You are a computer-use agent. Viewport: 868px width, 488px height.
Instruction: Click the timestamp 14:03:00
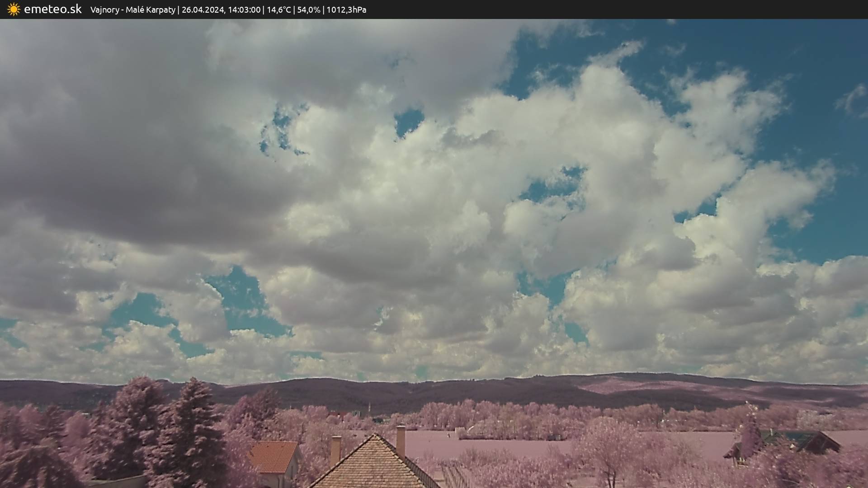tap(244, 10)
